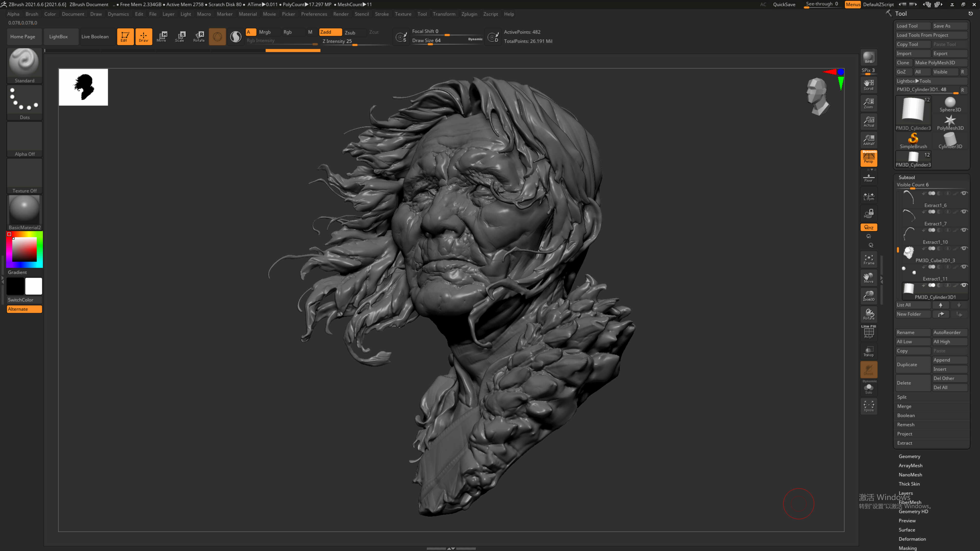Toggle the LiveBoolean mode

(x=95, y=36)
